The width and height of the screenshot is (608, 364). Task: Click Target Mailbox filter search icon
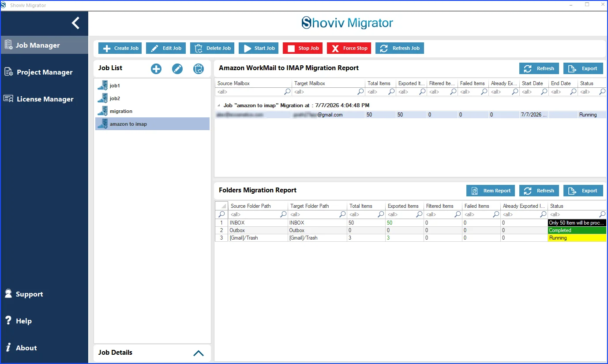pyautogui.click(x=361, y=92)
